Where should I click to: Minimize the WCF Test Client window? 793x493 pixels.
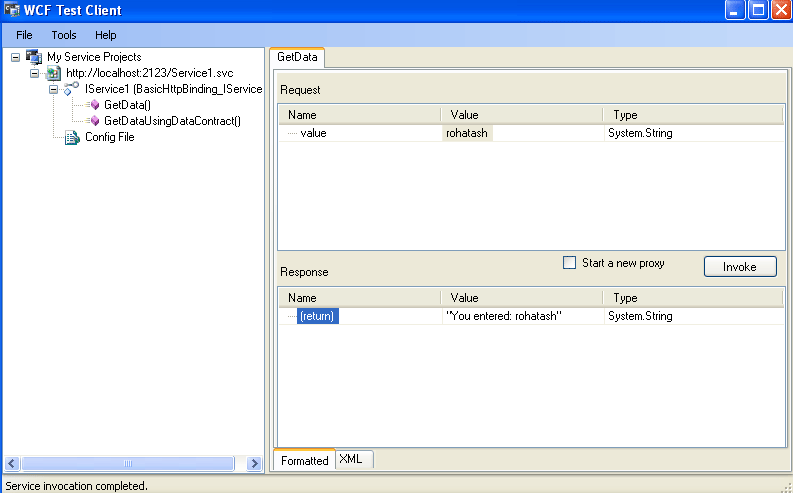coord(735,10)
